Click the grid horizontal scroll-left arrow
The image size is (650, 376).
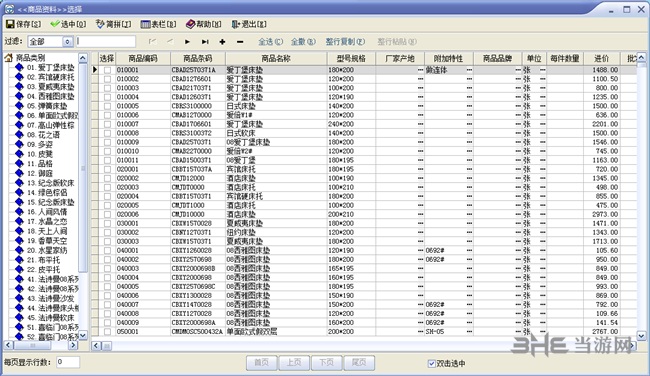click(96, 346)
